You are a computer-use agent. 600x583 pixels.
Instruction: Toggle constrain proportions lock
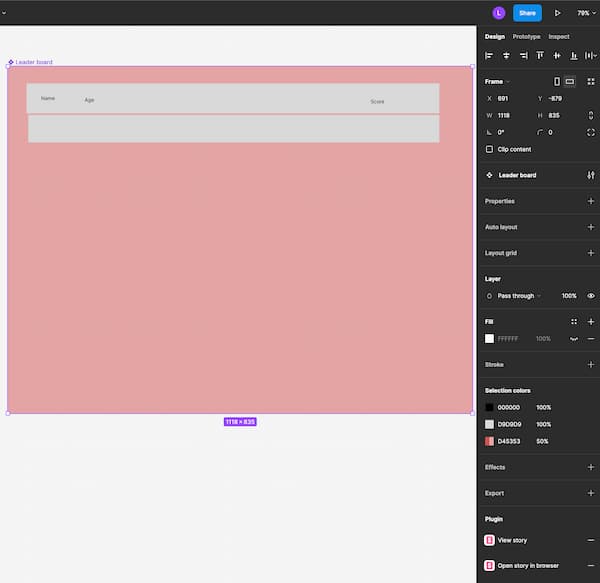pos(591,116)
